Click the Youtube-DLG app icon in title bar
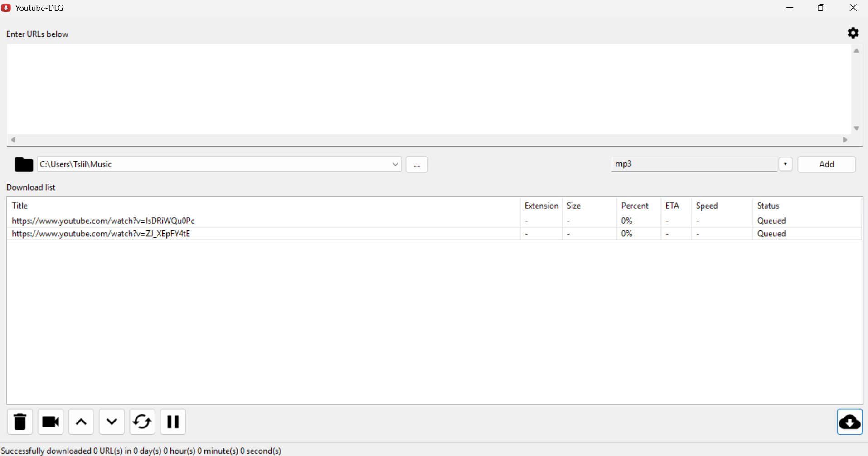Image resolution: width=868 pixels, height=456 pixels. click(x=6, y=8)
